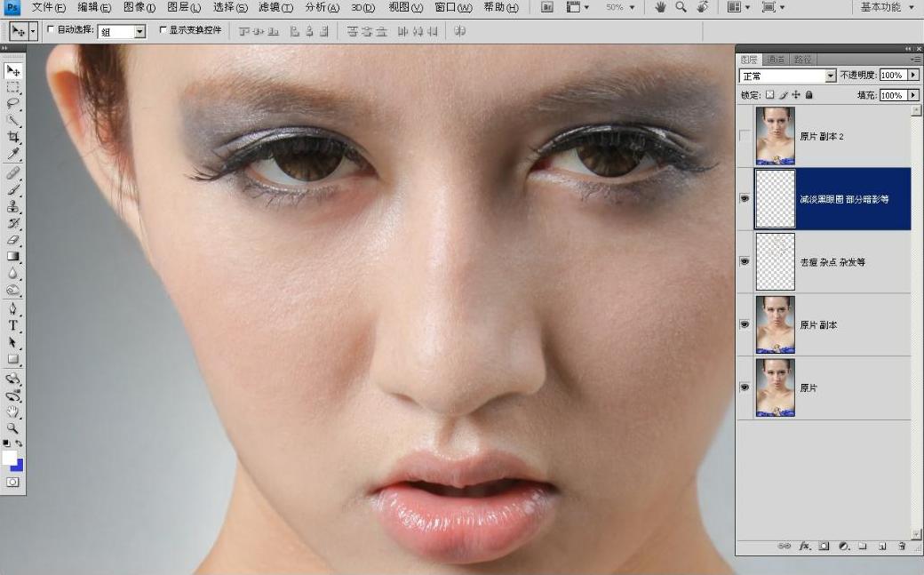This screenshot has height=575, width=924.
Task: Select the Eyedropper tool
Action: [12, 154]
